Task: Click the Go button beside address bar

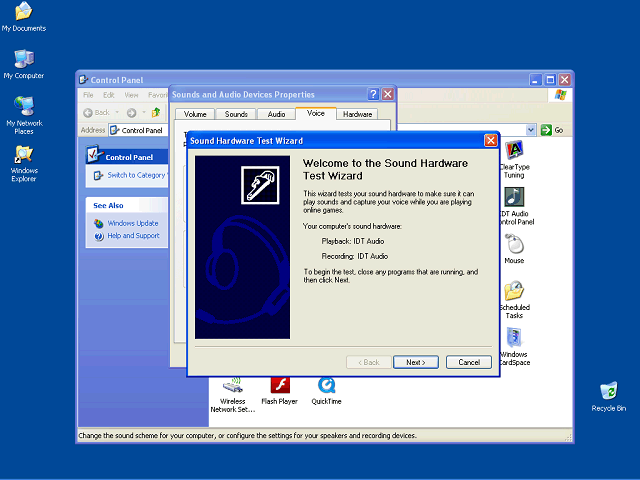Action: 552,130
